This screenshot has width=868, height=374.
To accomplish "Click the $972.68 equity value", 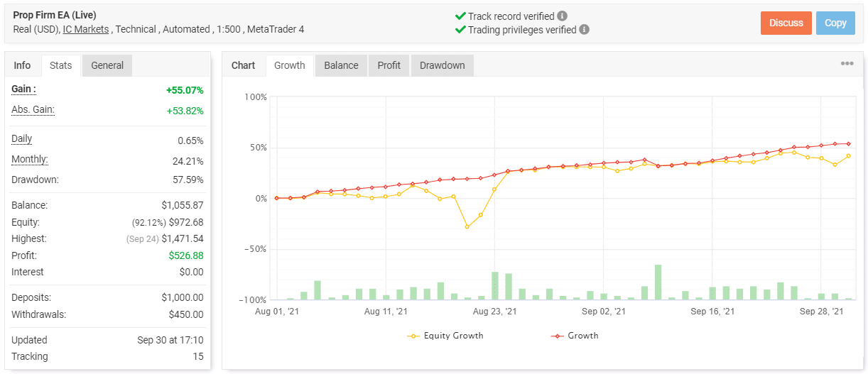I will tap(187, 222).
